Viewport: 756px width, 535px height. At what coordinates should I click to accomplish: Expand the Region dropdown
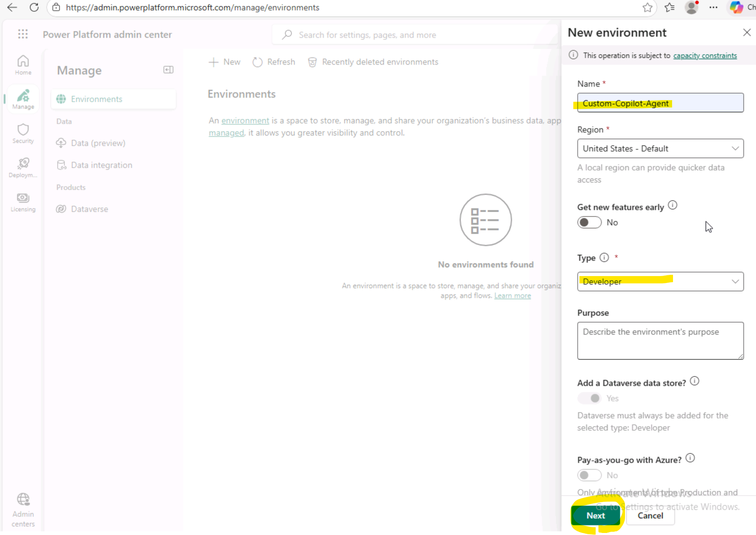tap(660, 149)
